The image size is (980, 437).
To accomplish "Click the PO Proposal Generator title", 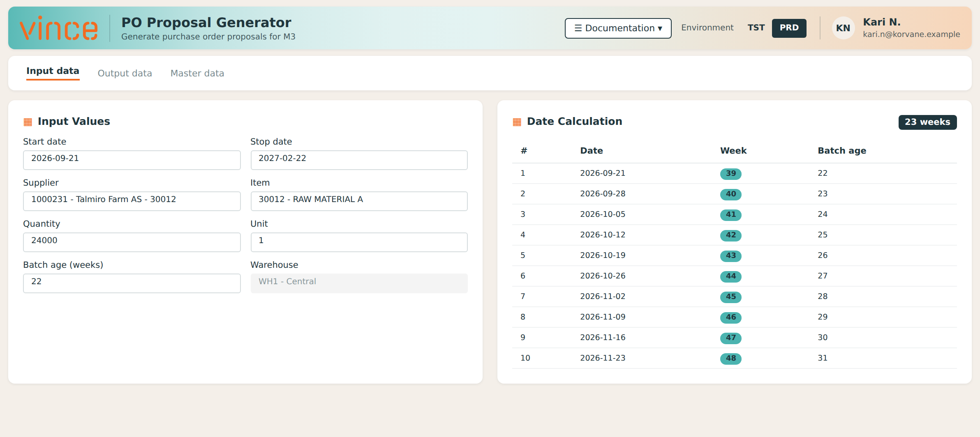I will pos(206,23).
